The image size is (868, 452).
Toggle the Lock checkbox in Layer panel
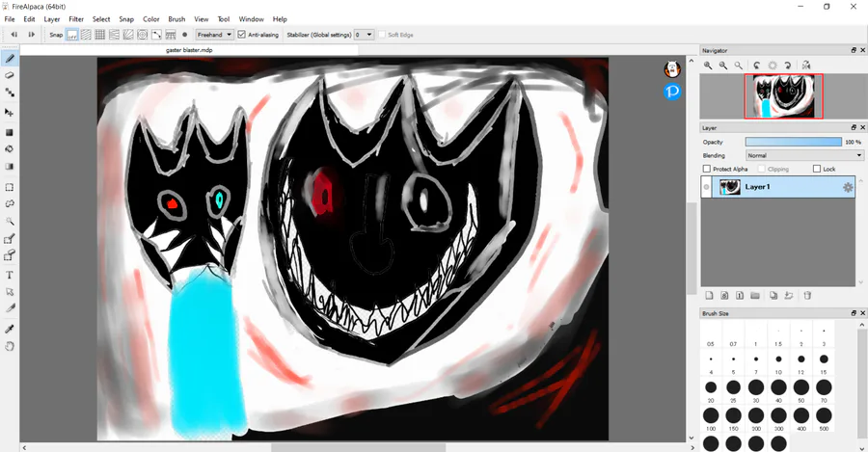817,169
